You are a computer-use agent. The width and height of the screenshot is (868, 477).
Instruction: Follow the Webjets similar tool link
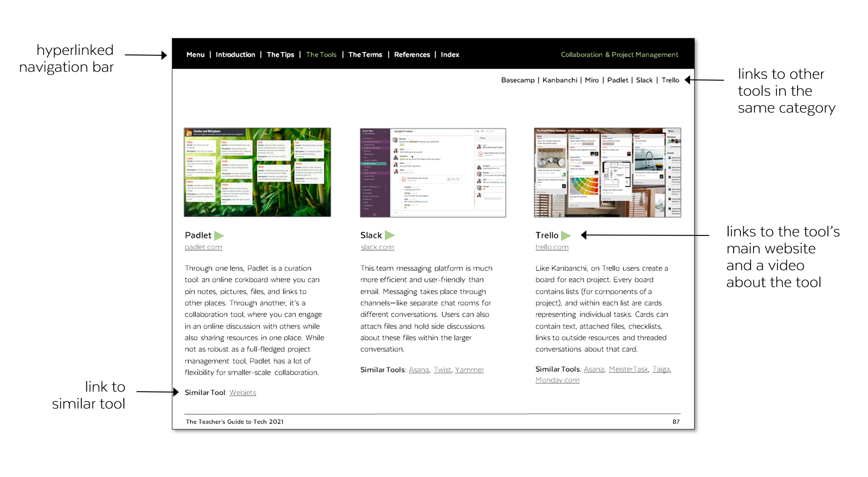point(242,393)
